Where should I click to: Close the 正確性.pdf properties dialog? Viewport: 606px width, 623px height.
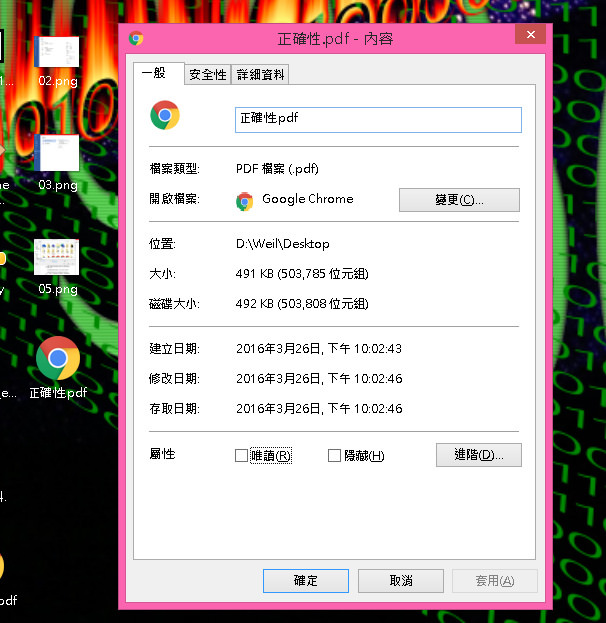point(530,34)
